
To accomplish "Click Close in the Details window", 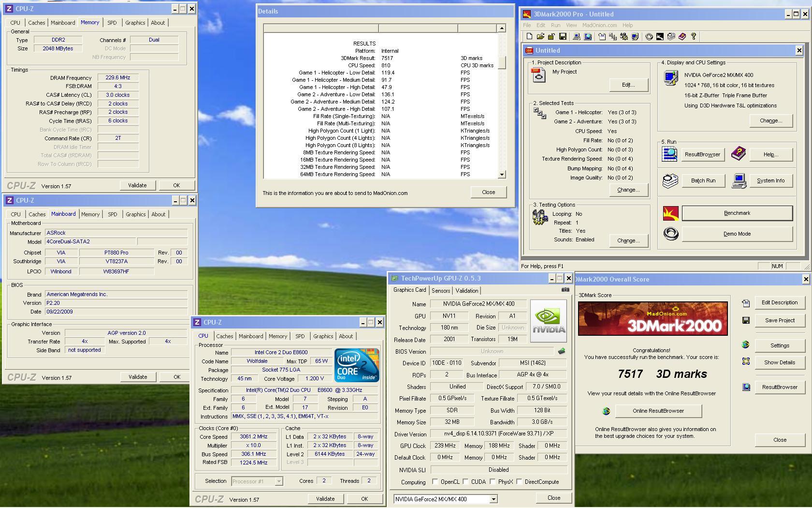I will (489, 192).
